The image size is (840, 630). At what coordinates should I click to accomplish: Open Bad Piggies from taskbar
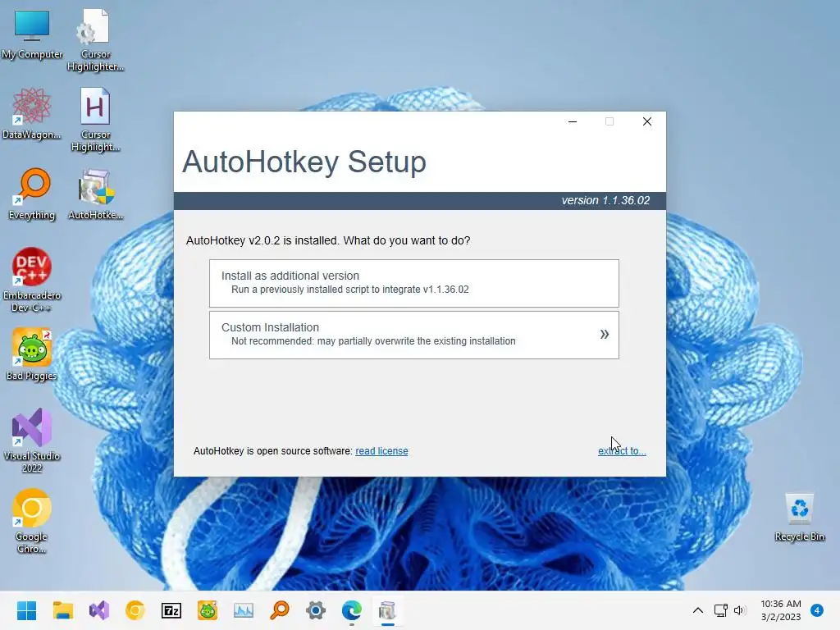point(208,610)
